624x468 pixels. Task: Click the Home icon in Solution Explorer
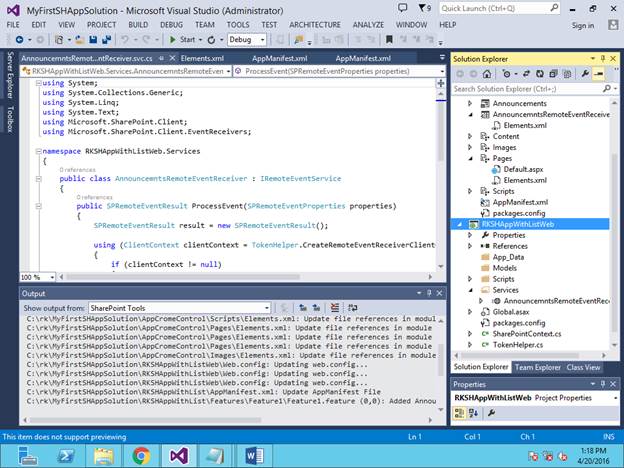tap(486, 74)
